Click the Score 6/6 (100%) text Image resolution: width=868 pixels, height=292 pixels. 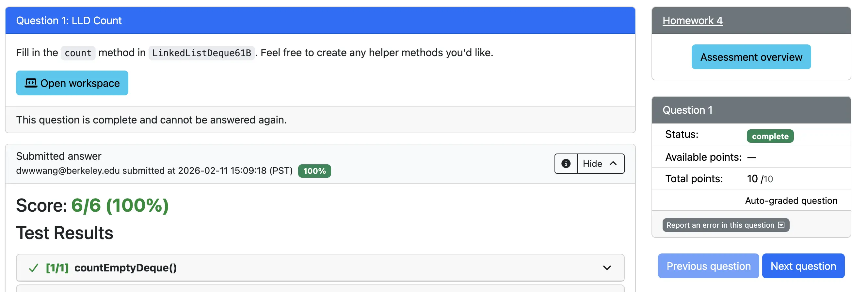(92, 205)
